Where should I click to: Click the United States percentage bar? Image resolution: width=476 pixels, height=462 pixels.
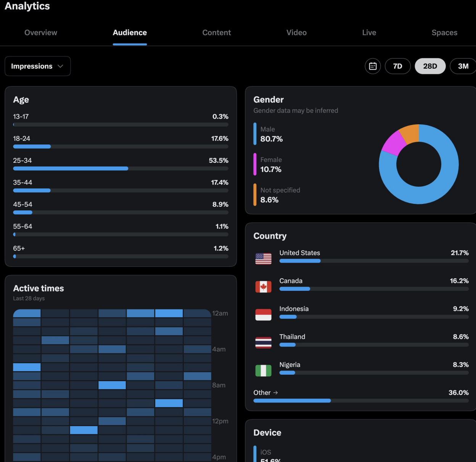[374, 261]
